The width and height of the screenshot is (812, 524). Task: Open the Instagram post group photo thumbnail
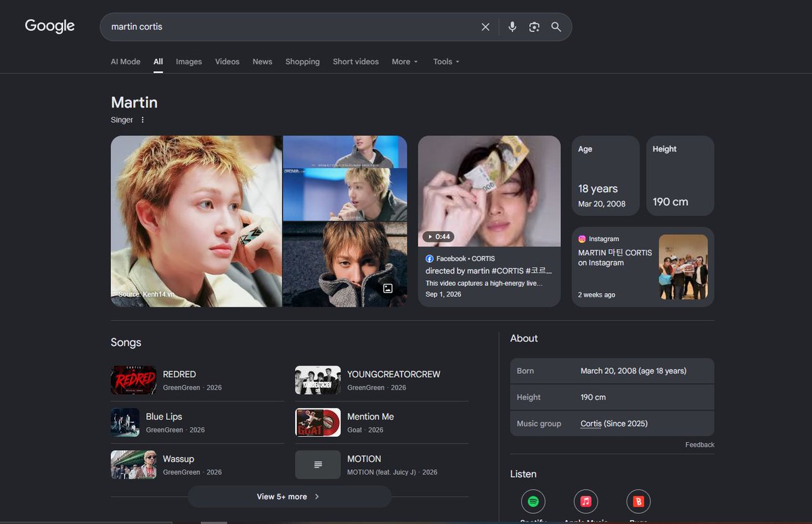click(683, 267)
